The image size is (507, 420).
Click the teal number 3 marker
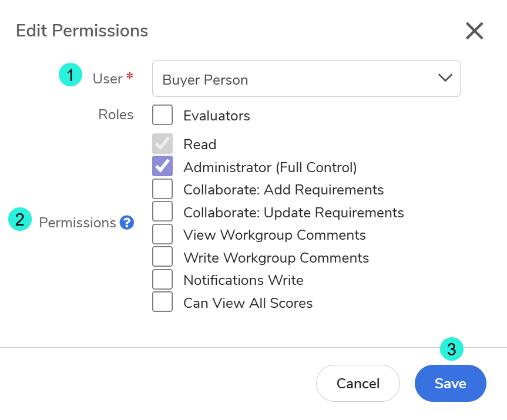(x=451, y=350)
